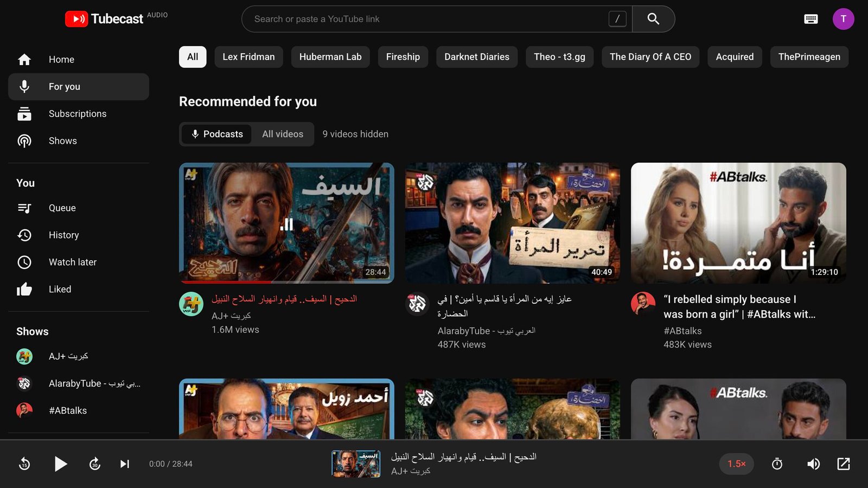
Task: Filter by ThePrimeagen chip
Action: click(809, 57)
